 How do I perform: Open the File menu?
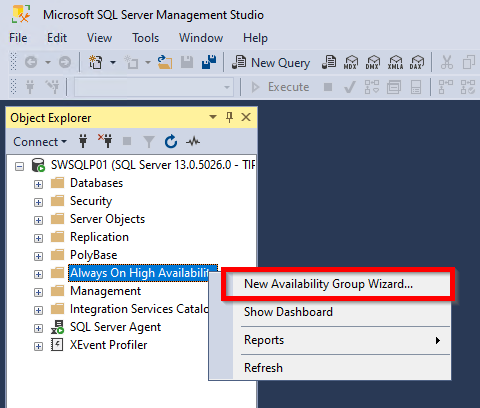tap(18, 38)
